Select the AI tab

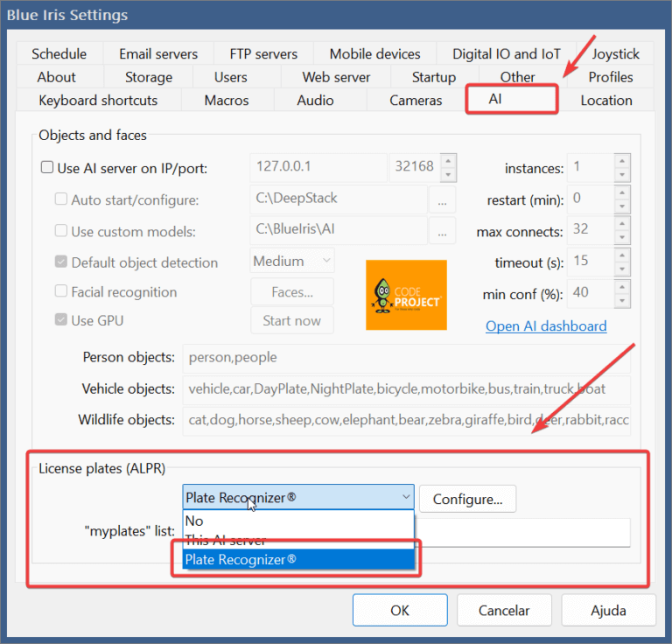click(512, 99)
